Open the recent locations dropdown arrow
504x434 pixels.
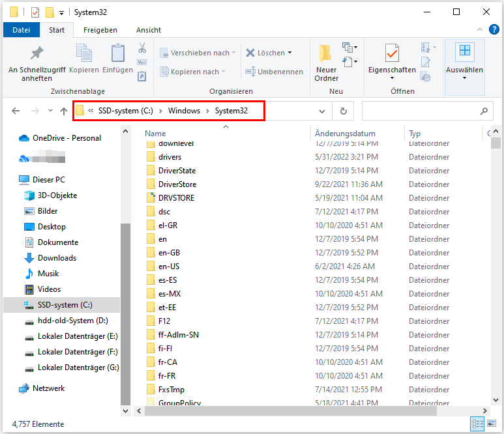50,111
